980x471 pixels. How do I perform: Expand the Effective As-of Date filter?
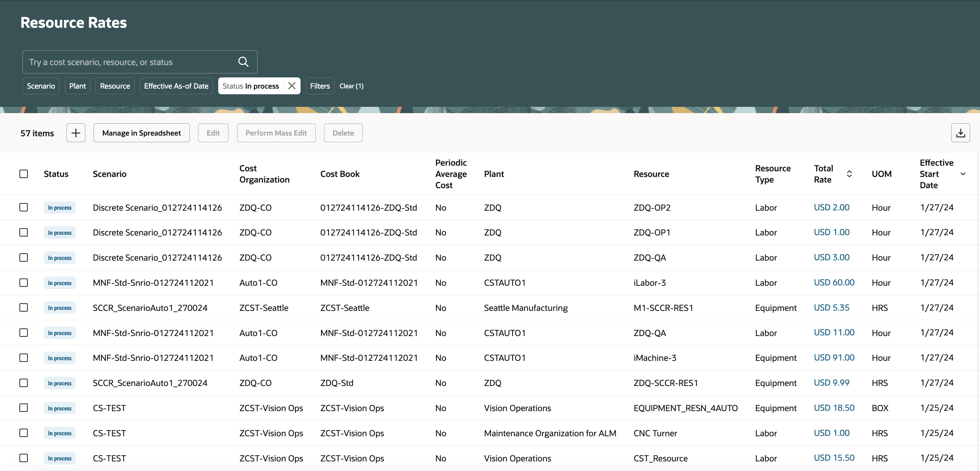(x=176, y=86)
